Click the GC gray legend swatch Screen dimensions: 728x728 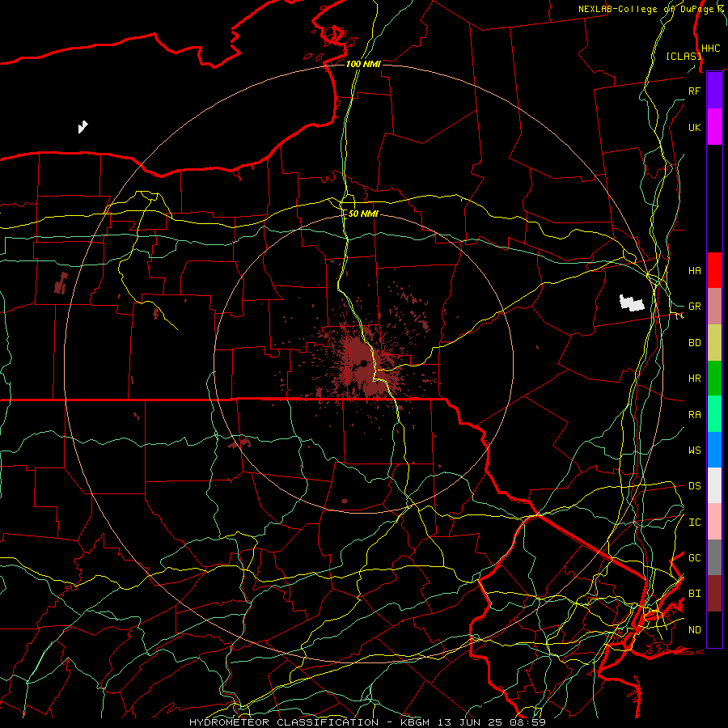[714, 557]
